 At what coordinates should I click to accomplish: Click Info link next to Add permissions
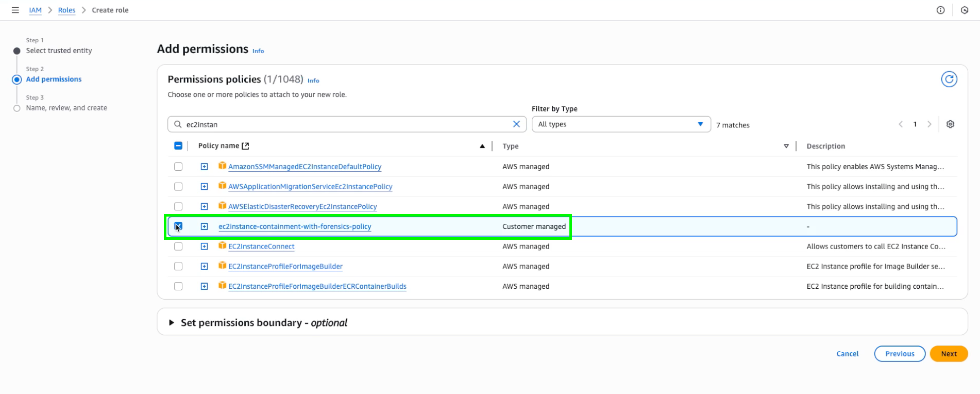(x=258, y=51)
